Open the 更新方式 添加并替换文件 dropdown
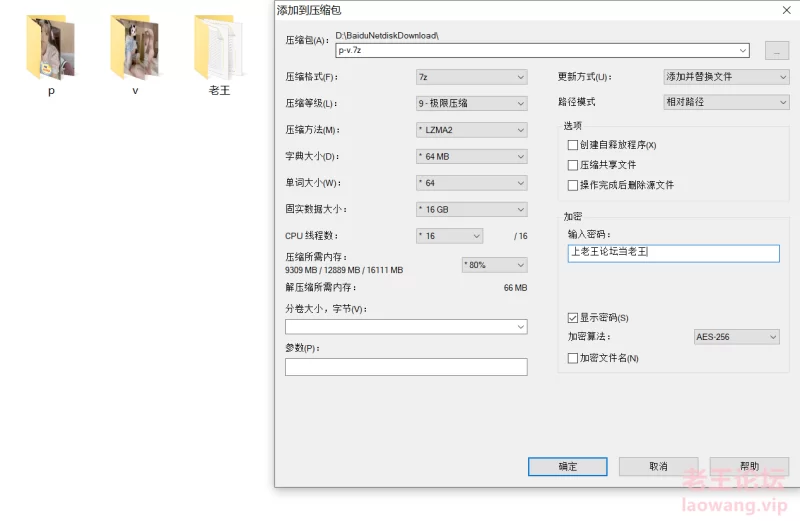800x521 pixels. [726, 77]
